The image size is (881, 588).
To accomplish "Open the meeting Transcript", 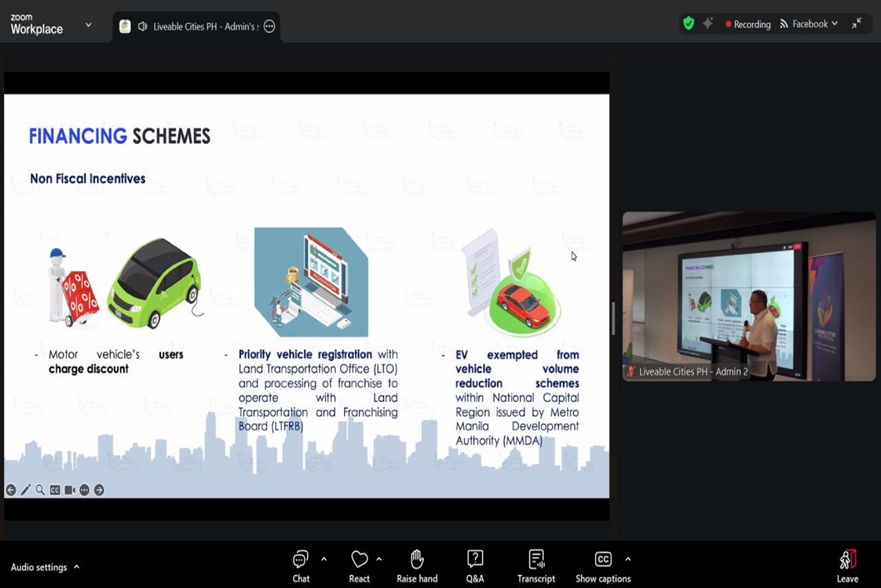I will click(x=536, y=566).
